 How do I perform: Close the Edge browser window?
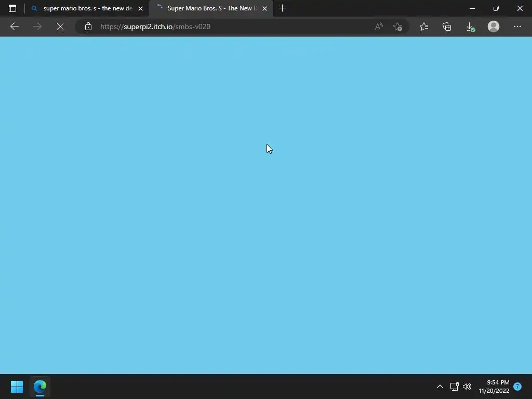(520, 8)
